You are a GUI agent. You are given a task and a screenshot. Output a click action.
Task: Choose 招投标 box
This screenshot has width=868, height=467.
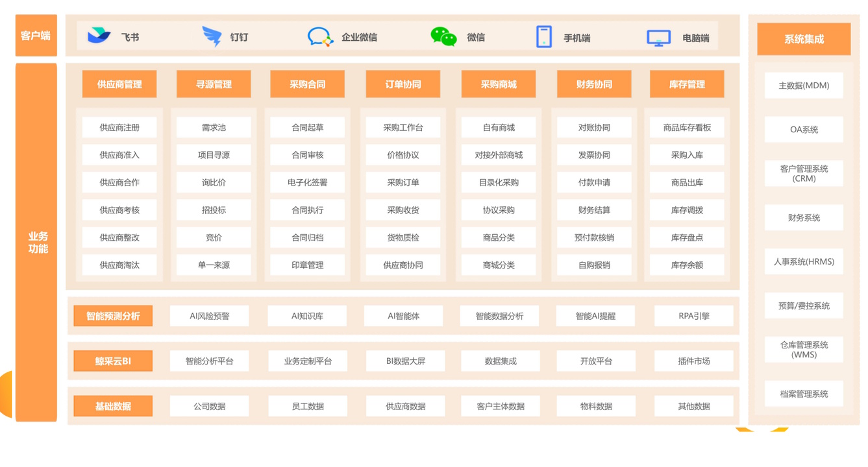point(214,210)
